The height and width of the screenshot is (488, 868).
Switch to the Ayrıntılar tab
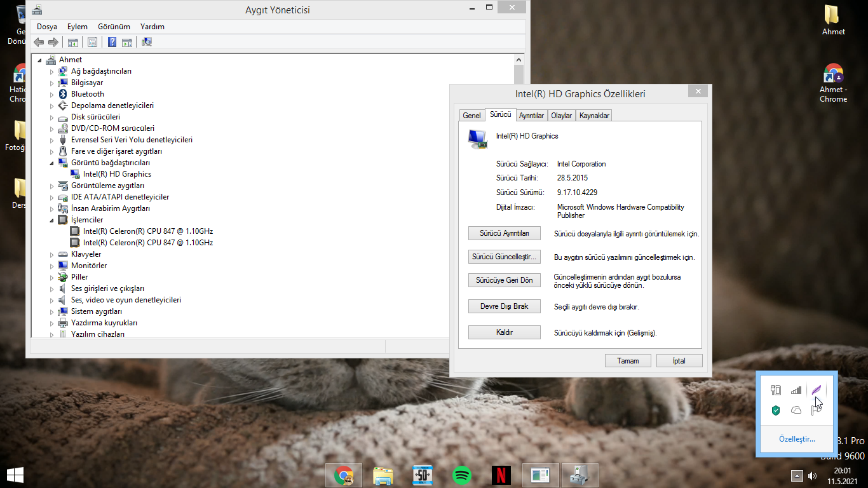point(531,116)
